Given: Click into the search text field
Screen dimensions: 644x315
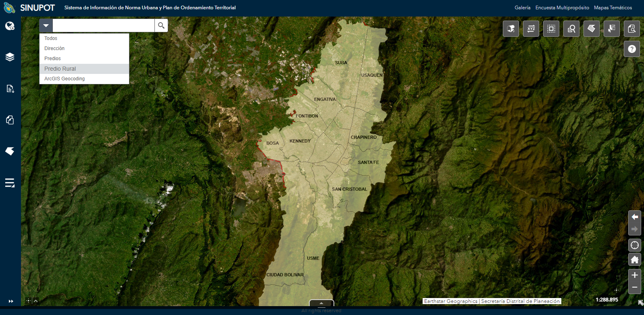Looking at the screenshot, I should pyautogui.click(x=104, y=25).
